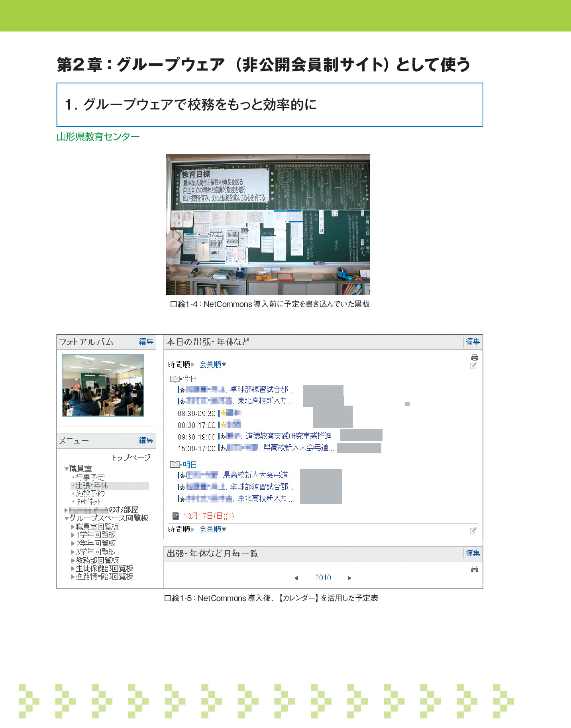This screenshot has height=728, width=571.
Task: Select 出張・年休 in the menu
Action: click(x=92, y=485)
